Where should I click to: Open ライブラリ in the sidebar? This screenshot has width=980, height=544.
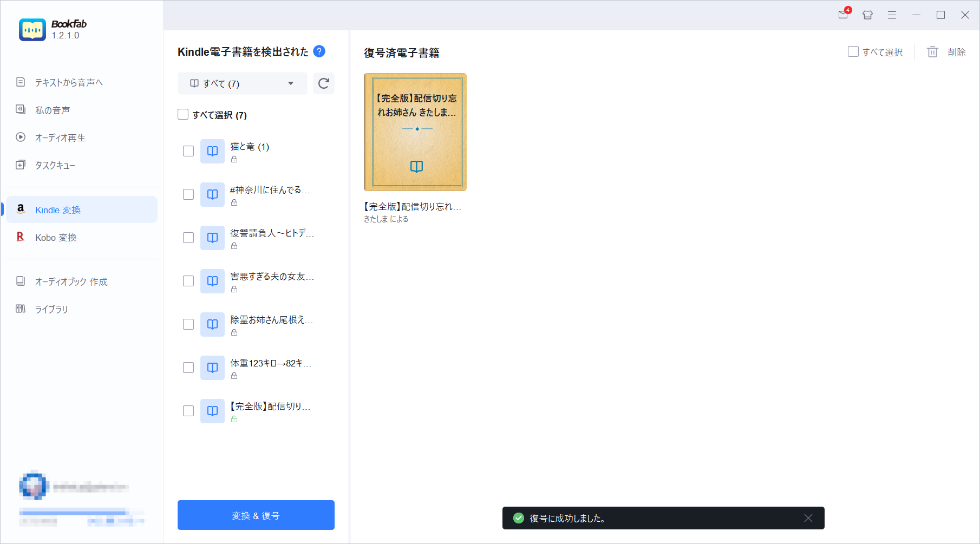pyautogui.click(x=51, y=309)
